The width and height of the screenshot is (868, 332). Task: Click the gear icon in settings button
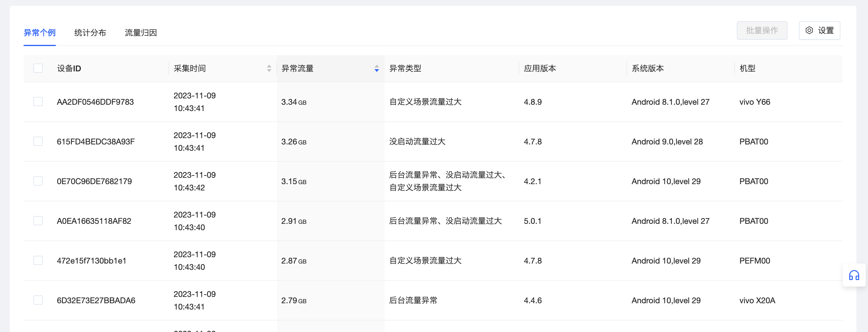pos(809,30)
